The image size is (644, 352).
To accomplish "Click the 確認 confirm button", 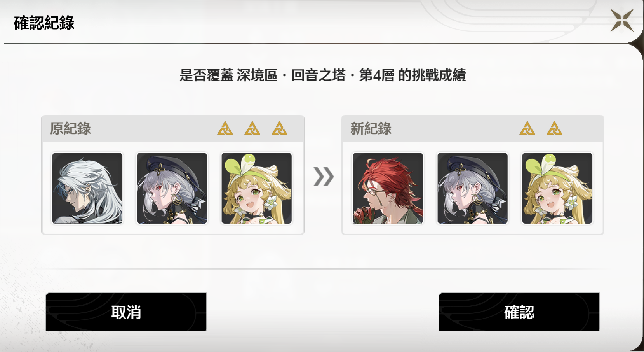I will (519, 312).
